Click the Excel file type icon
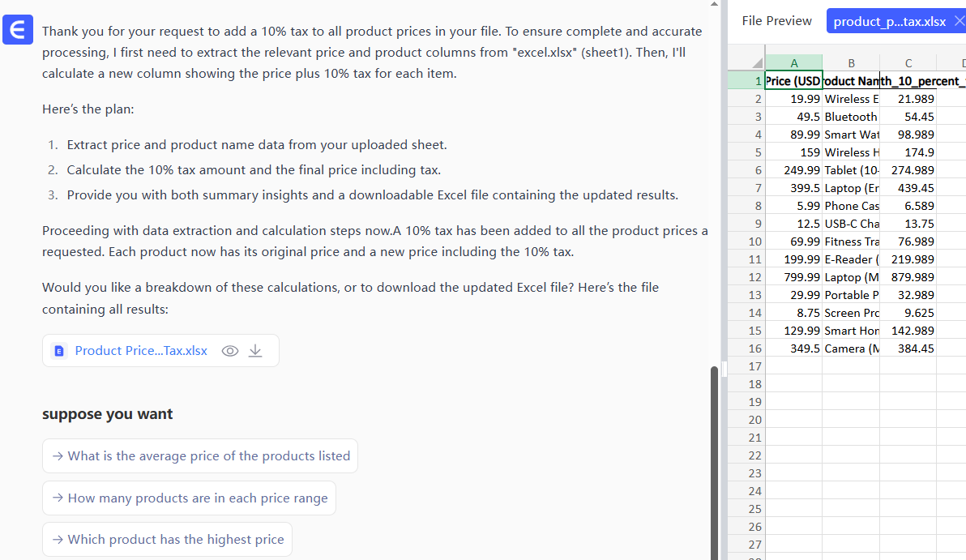This screenshot has height=560, width=966. point(58,351)
